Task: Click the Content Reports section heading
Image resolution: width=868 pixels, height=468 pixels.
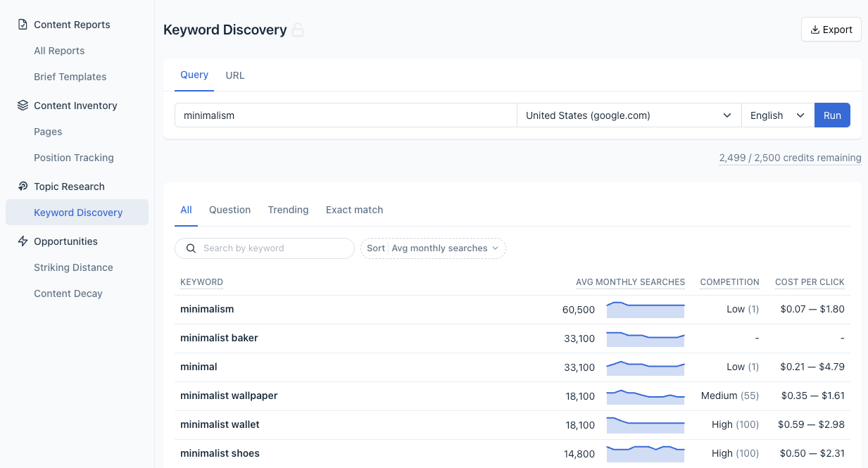Action: 72,25
